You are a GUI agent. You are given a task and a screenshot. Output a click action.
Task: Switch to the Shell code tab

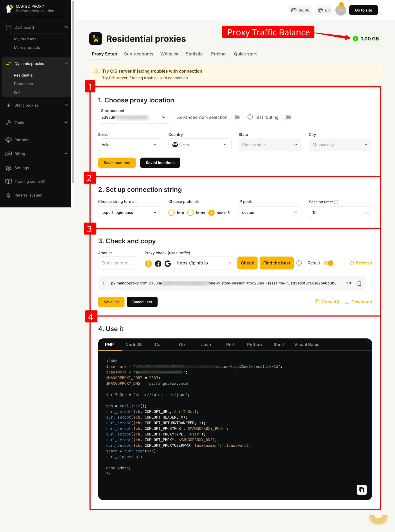point(278,345)
